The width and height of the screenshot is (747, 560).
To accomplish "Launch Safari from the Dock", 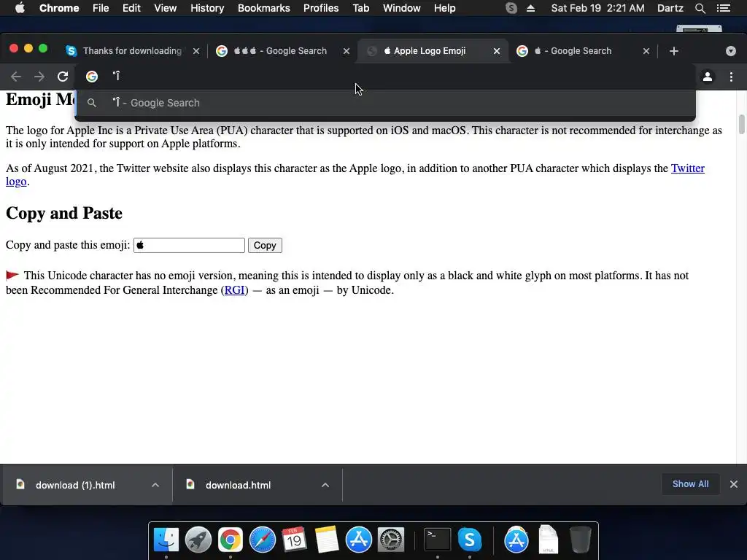I will point(262,540).
